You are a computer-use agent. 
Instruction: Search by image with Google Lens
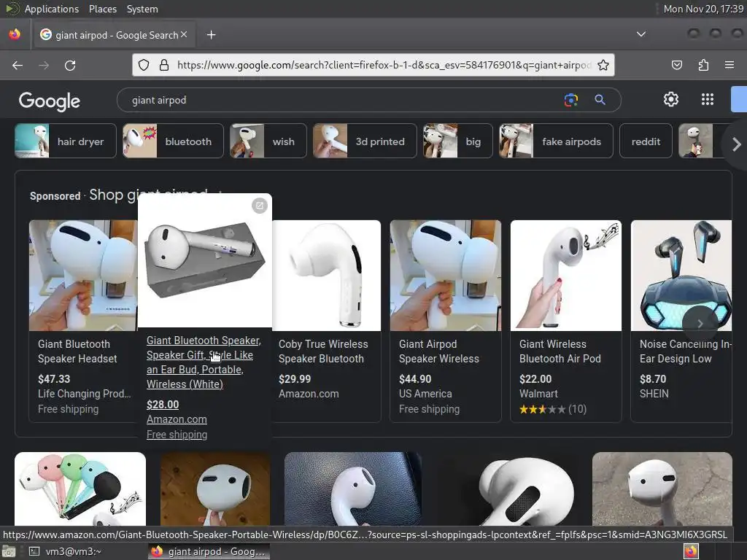point(570,99)
